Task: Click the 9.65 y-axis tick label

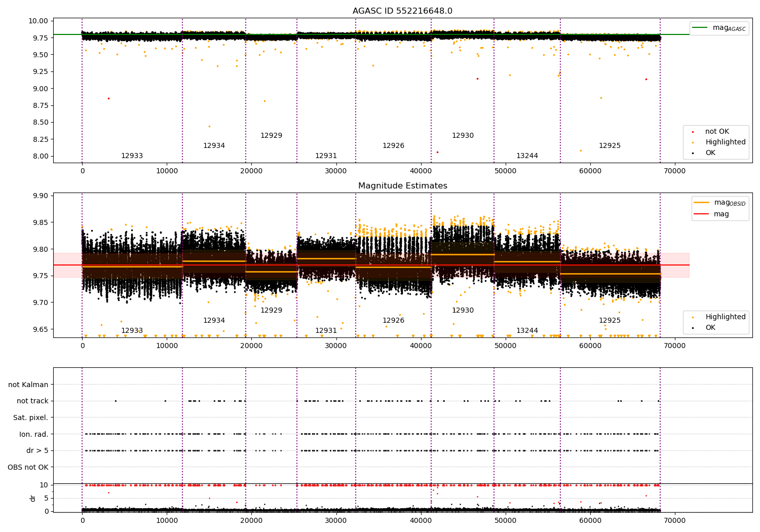Action: pos(40,329)
